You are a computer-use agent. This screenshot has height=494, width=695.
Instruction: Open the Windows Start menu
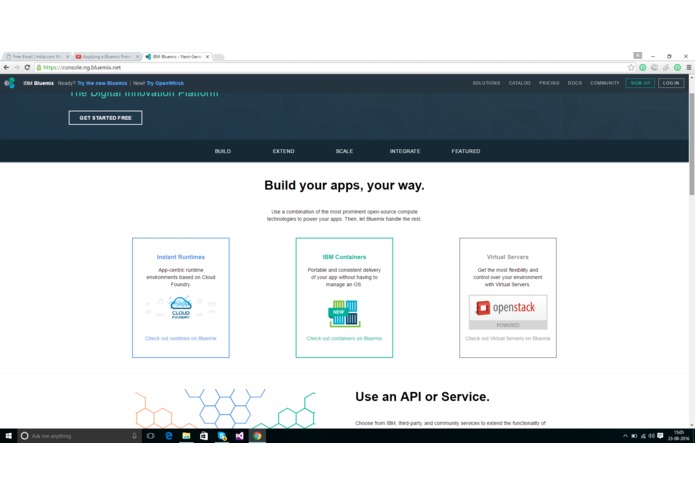pos(8,436)
